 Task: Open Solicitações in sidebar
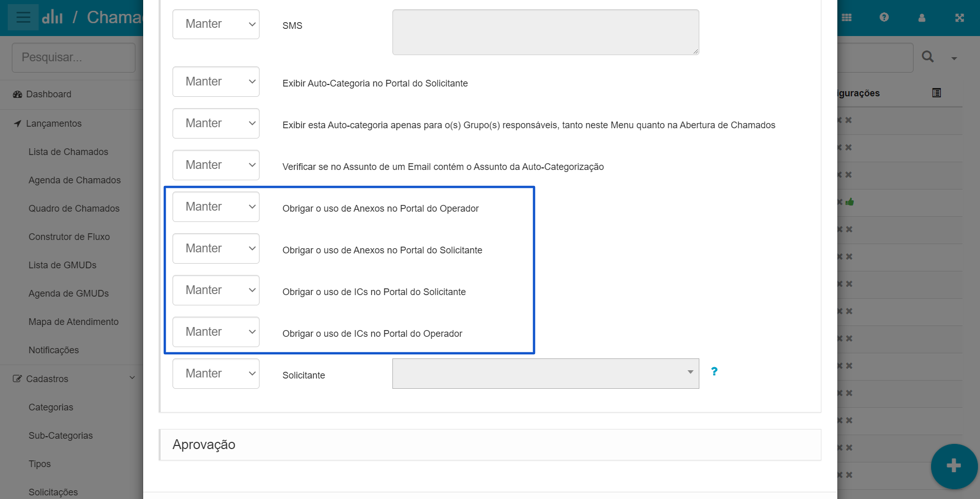click(53, 492)
